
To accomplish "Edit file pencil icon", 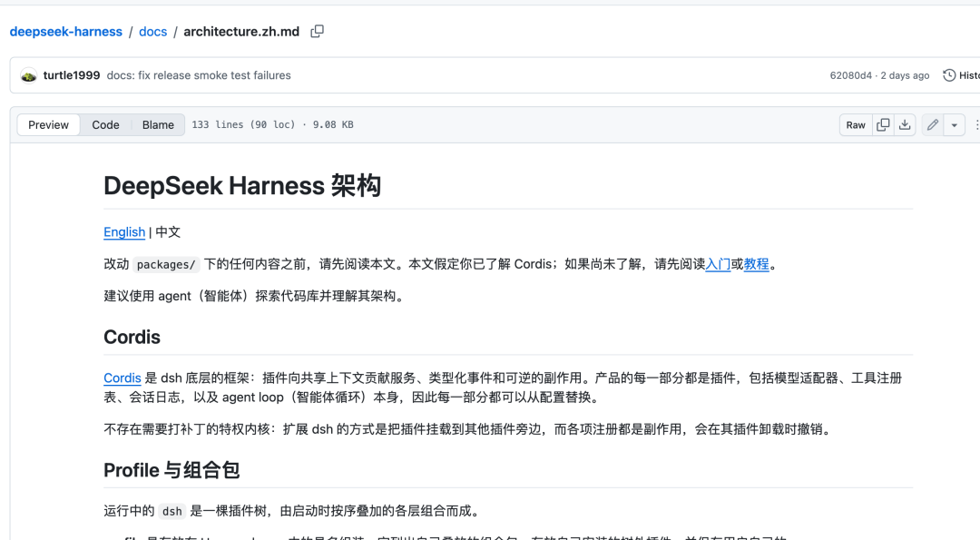I will pos(933,125).
